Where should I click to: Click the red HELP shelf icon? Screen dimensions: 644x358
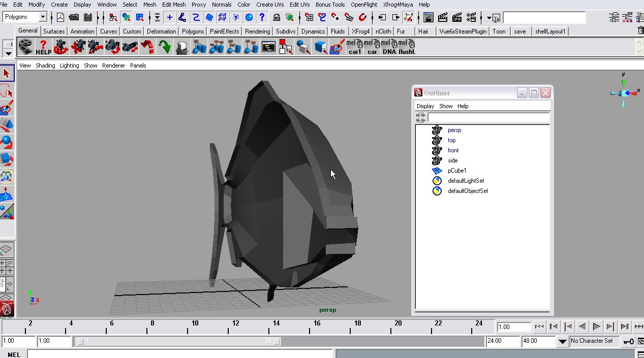point(43,48)
